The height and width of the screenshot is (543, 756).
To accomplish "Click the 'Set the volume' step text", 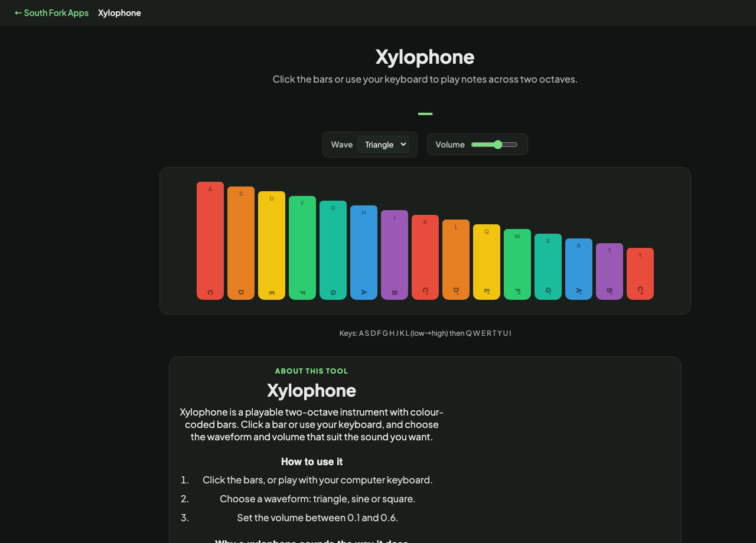I will (x=318, y=518).
